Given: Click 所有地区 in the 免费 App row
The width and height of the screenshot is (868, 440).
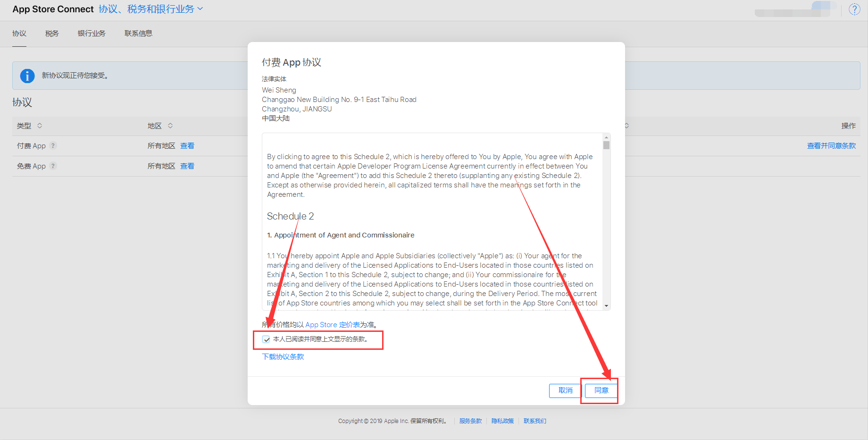Looking at the screenshot, I should pyautogui.click(x=161, y=166).
